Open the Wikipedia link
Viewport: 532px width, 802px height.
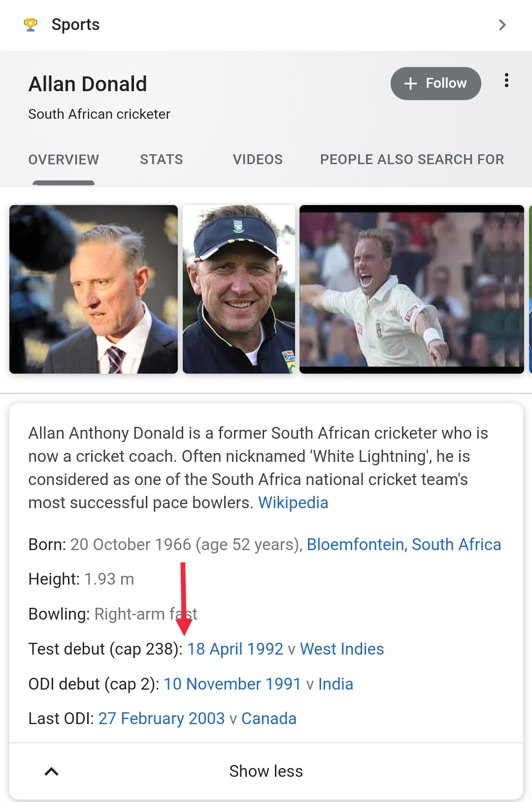pyautogui.click(x=294, y=502)
